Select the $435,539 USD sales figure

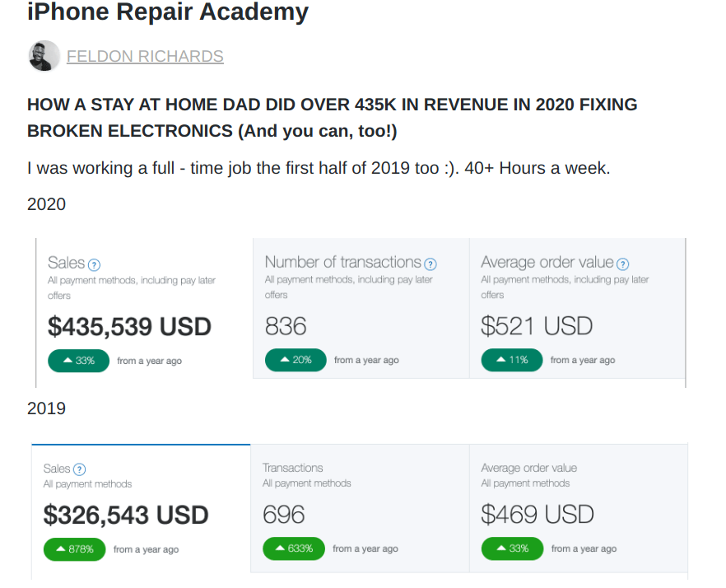(129, 326)
